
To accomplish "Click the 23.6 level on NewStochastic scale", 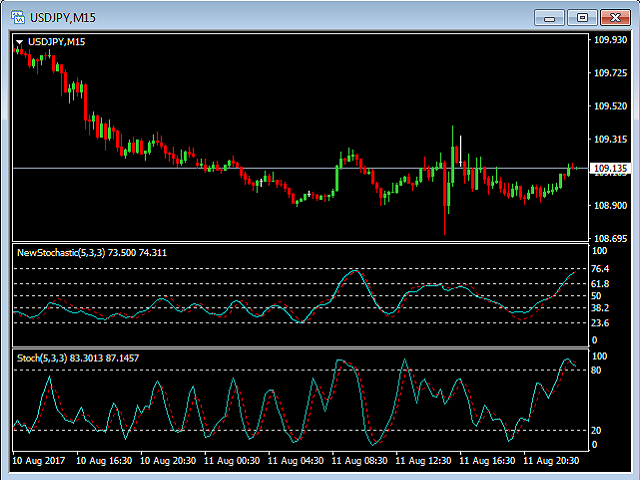I will coord(600,323).
